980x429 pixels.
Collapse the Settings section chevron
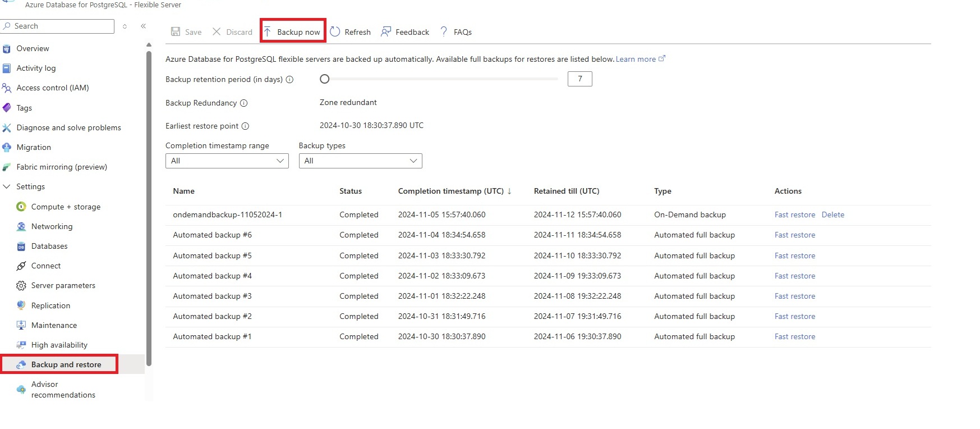coord(7,187)
